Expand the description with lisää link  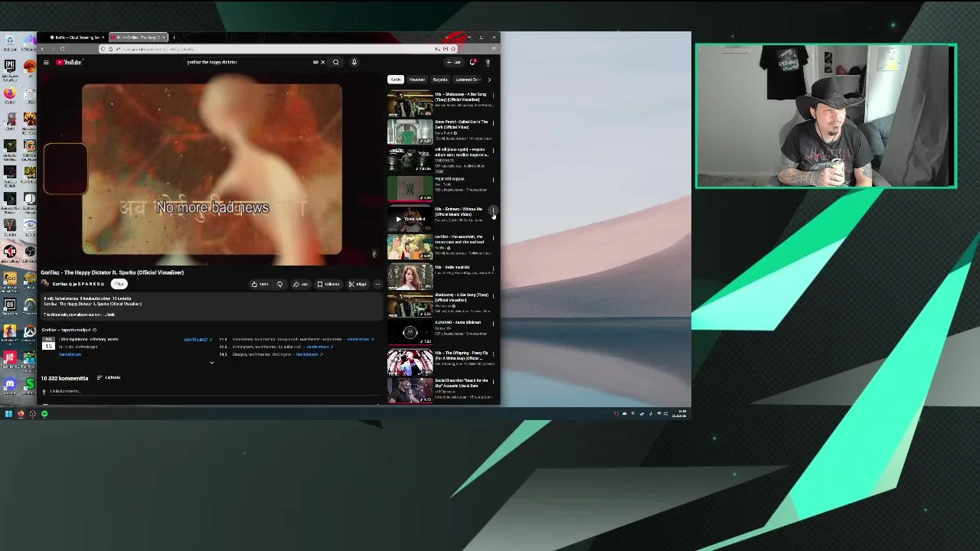pyautogui.click(x=109, y=315)
